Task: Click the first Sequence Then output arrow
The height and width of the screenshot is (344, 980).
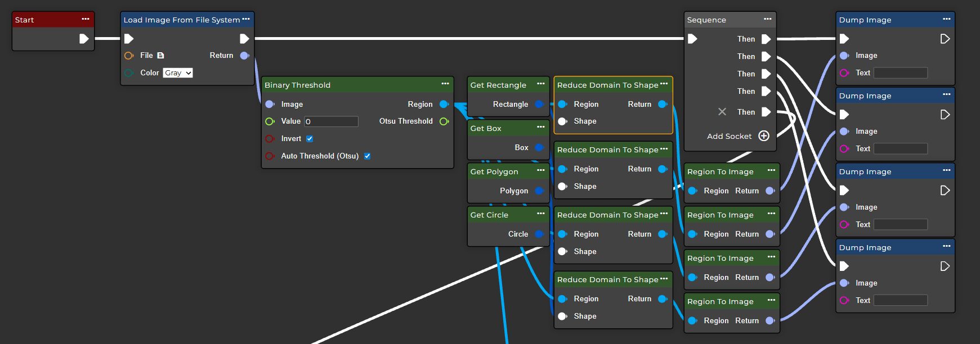Action: point(766,39)
